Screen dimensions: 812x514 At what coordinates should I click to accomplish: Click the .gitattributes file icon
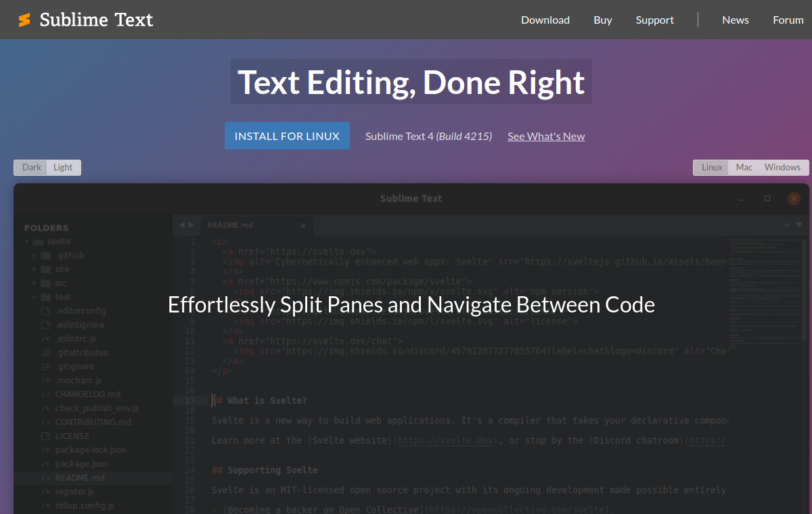tap(46, 352)
